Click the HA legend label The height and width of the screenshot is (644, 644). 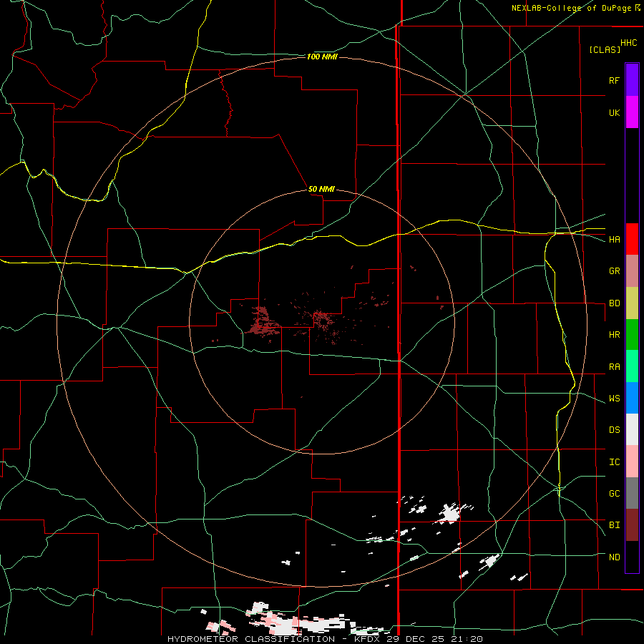(614, 240)
